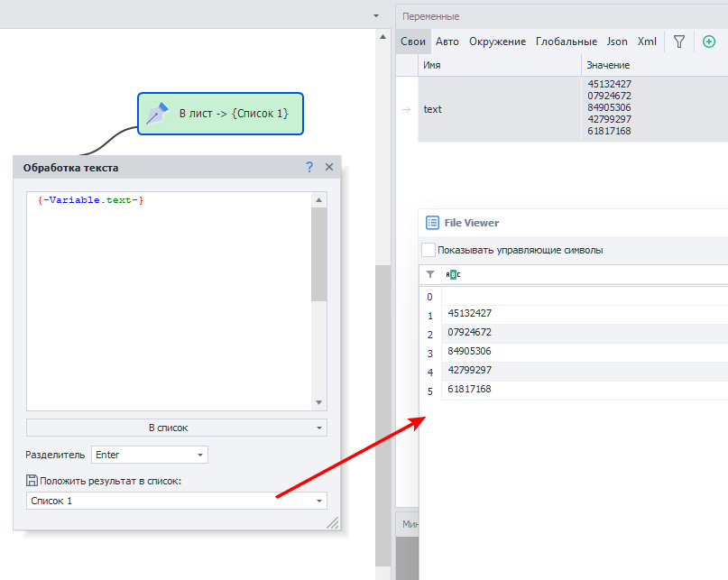Enable Показывать управляющие символы checkbox
This screenshot has height=580, width=728.
[429, 250]
